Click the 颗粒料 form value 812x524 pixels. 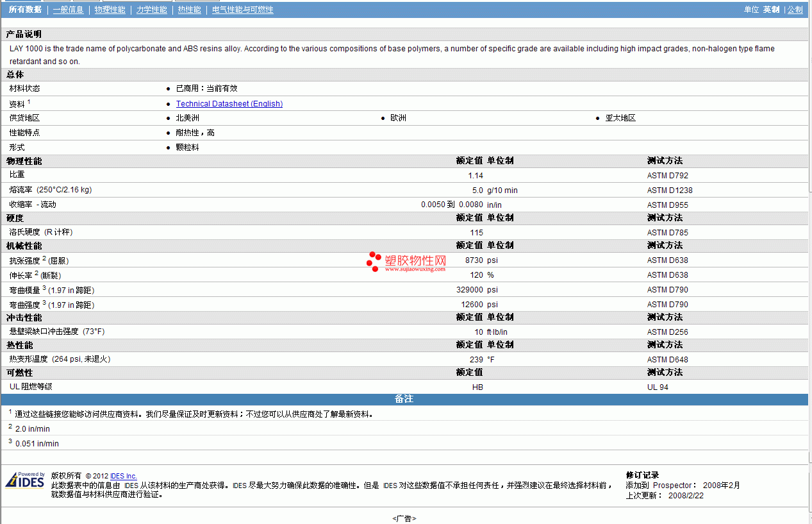pos(187,148)
